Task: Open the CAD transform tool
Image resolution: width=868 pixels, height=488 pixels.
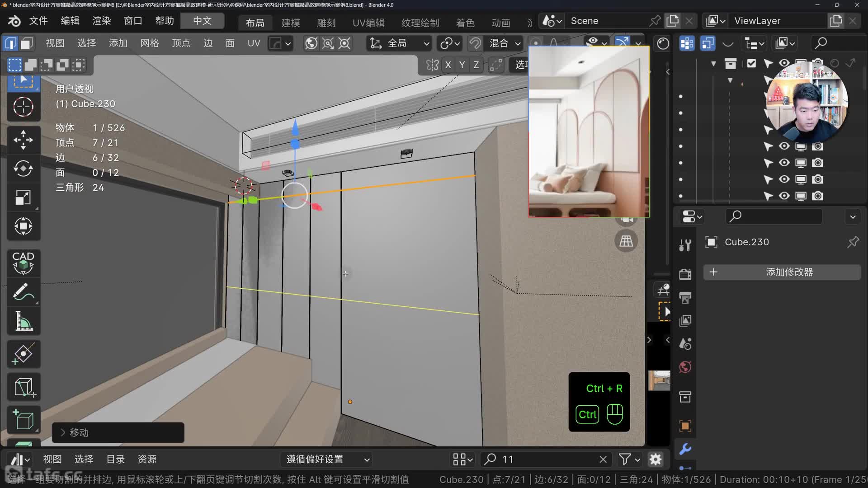Action: (23, 263)
